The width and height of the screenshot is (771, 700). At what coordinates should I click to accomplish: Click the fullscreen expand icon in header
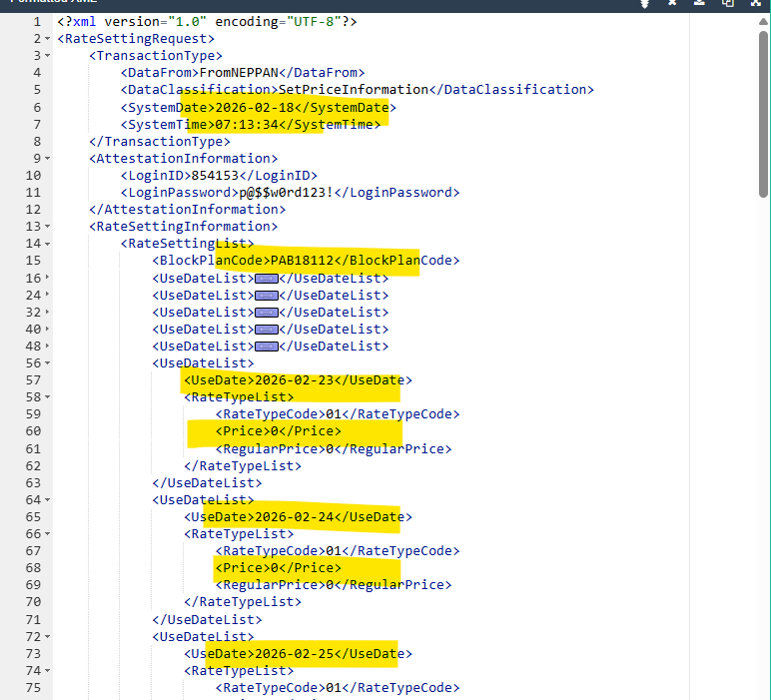click(x=756, y=2)
